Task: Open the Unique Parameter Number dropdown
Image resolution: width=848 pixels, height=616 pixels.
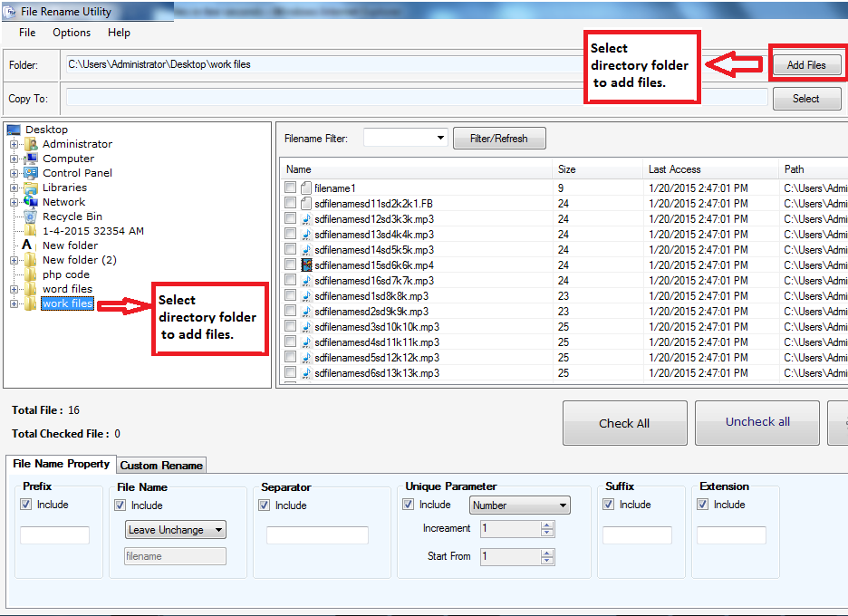Action: pos(519,505)
